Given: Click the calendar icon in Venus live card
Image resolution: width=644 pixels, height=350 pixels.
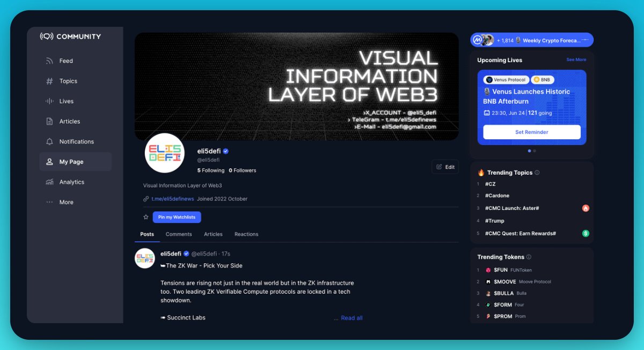Looking at the screenshot, I should [487, 113].
